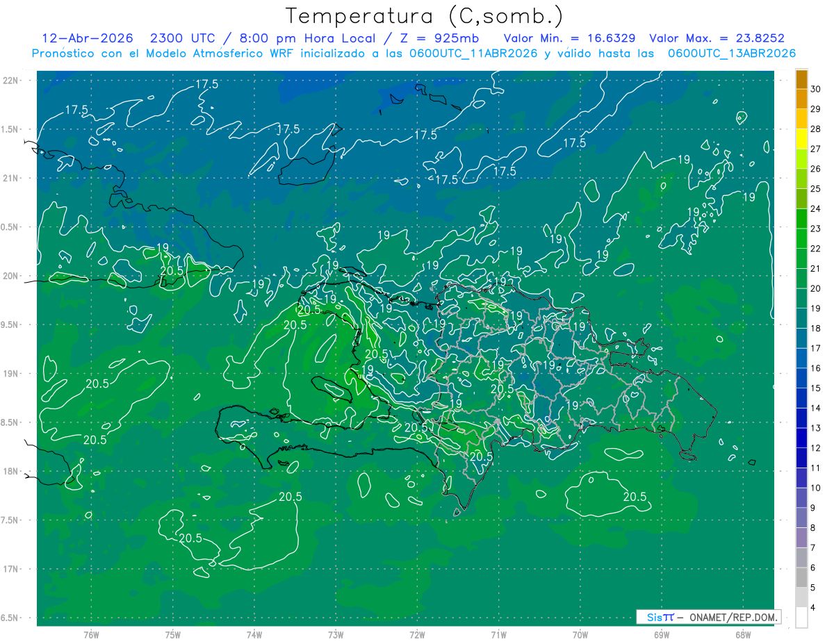The width and height of the screenshot is (834, 644).
Task: Click the 76W longitude axis label
Action: (x=91, y=634)
